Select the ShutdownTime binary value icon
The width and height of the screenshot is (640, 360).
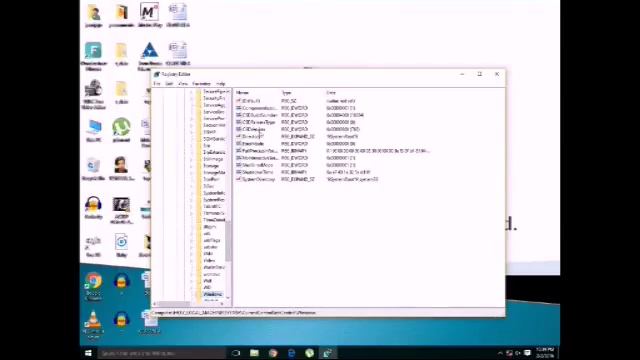coord(239,172)
